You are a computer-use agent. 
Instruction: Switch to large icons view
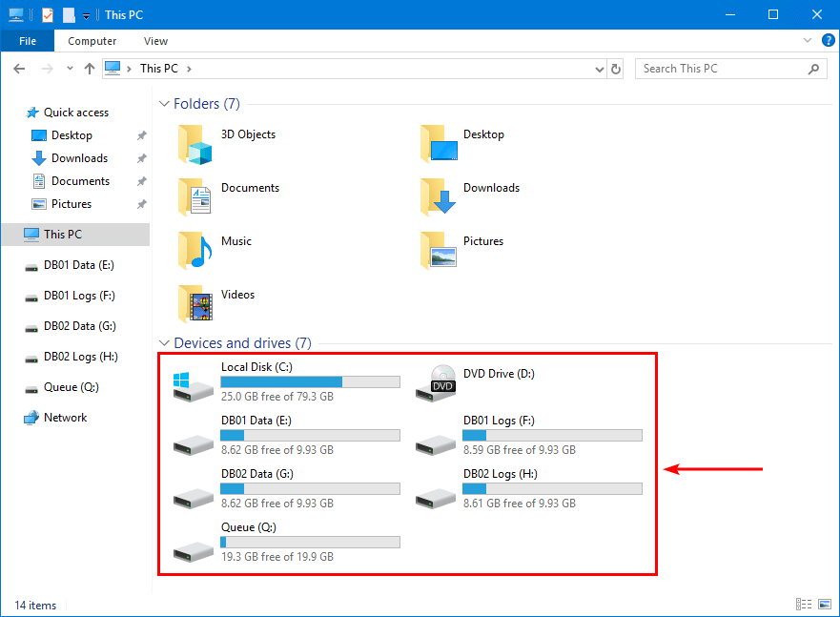pyautogui.click(x=822, y=605)
